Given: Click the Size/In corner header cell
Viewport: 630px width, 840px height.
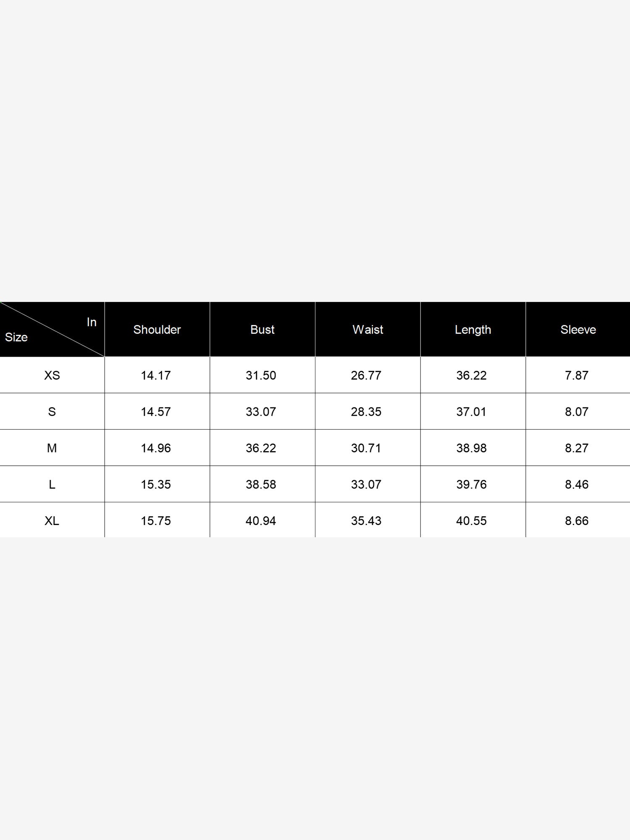Looking at the screenshot, I should (x=52, y=330).
